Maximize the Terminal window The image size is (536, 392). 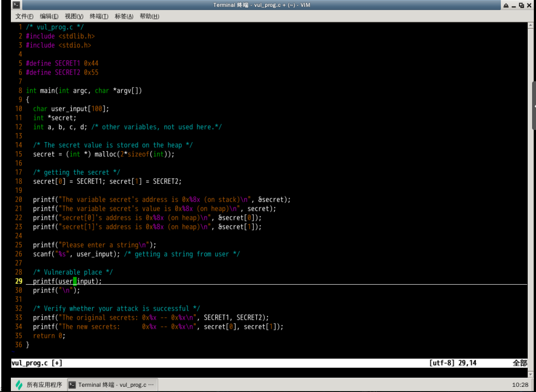pos(521,6)
